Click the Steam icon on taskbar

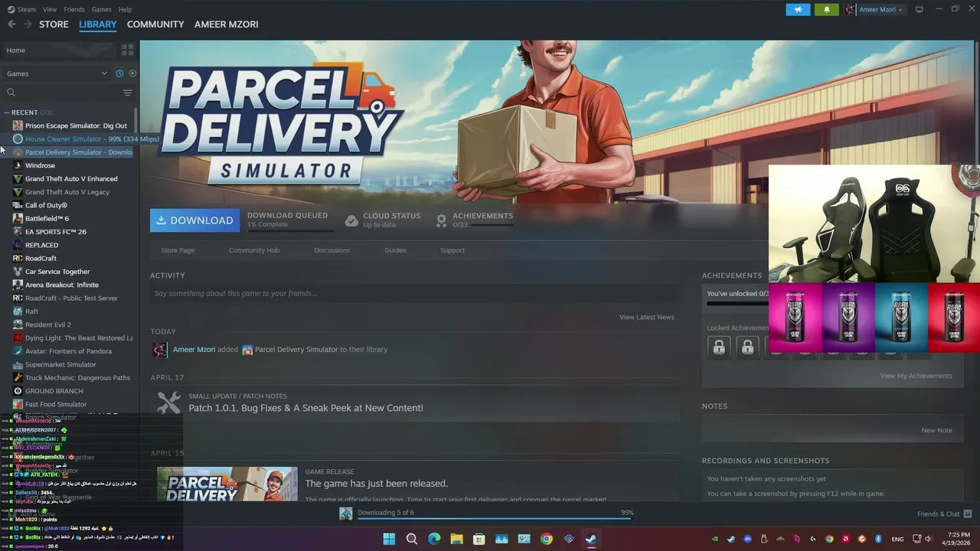pyautogui.click(x=591, y=539)
